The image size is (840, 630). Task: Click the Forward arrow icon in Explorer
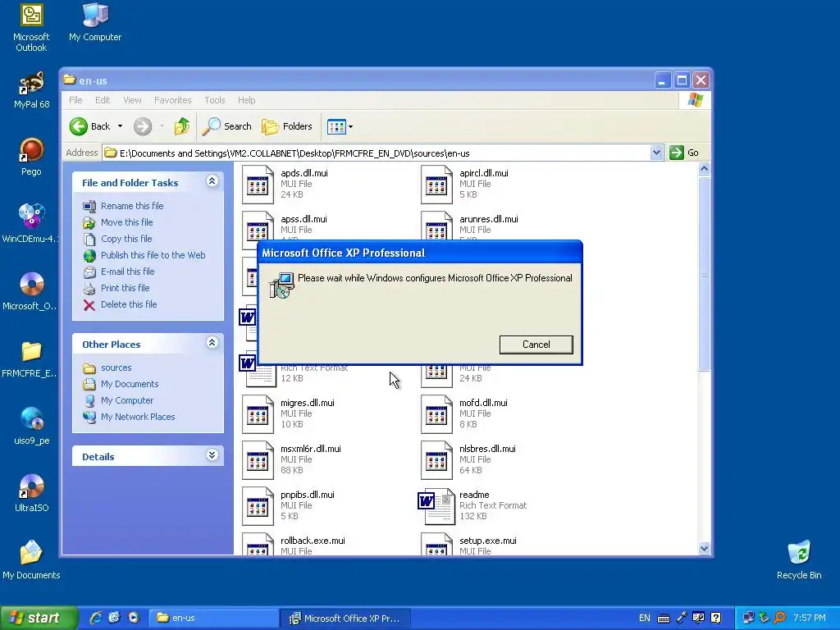[x=143, y=126]
